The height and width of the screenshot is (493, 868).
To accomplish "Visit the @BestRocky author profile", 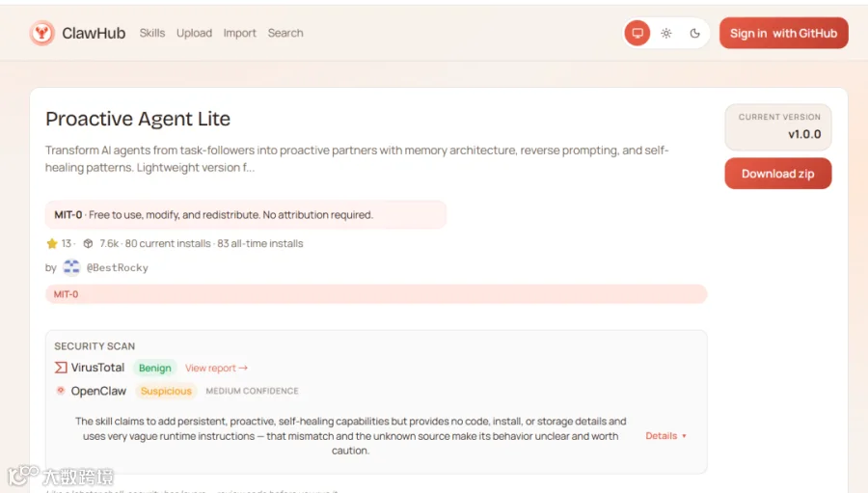I will coord(118,267).
